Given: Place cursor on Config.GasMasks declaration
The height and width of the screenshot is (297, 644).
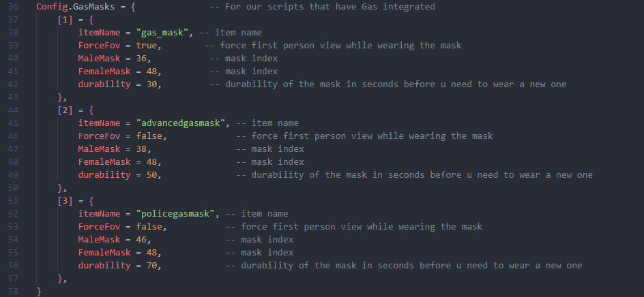Looking at the screenshot, I should click(75, 7).
